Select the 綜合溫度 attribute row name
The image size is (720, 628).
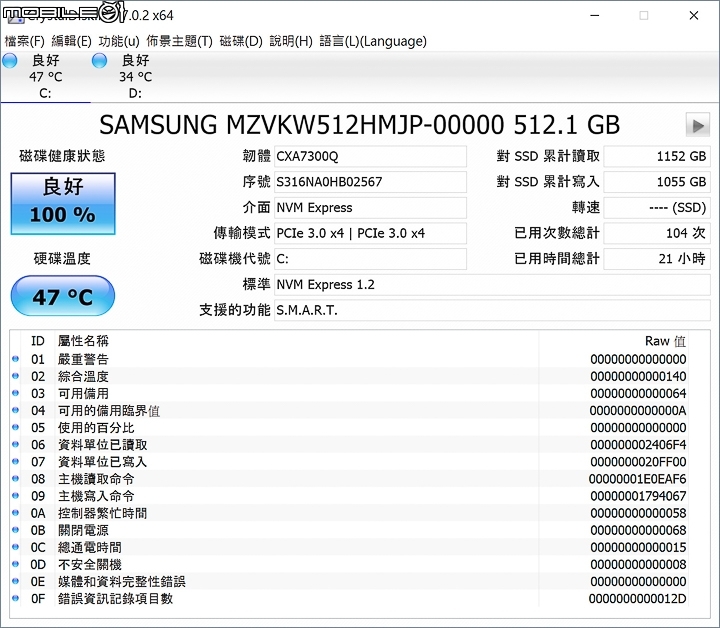tap(83, 376)
